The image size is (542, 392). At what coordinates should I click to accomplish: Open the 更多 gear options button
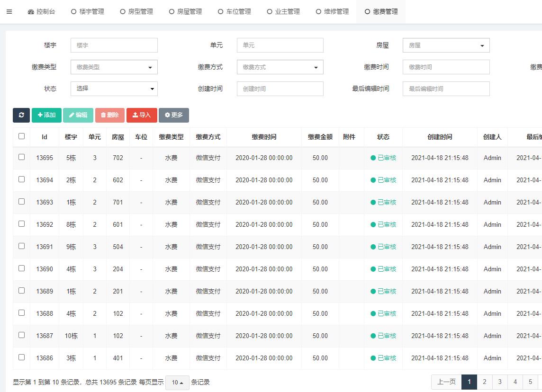[174, 115]
